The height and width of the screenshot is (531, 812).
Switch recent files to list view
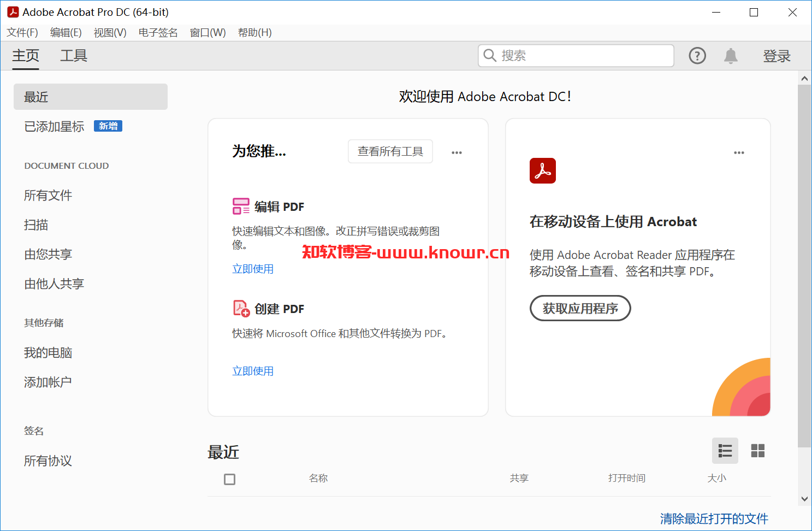[725, 451]
